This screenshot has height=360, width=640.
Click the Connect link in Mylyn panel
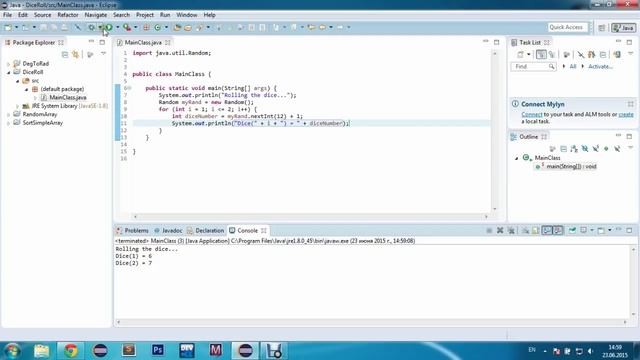coord(532,114)
